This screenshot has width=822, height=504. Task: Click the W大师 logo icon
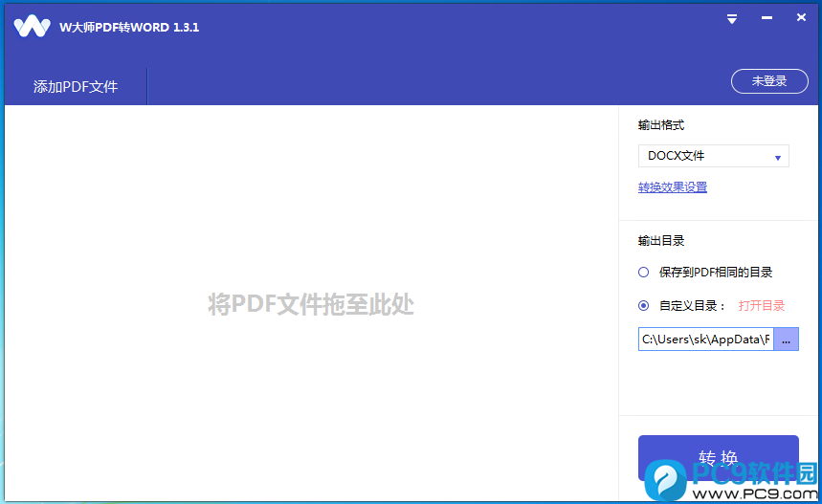(x=32, y=26)
